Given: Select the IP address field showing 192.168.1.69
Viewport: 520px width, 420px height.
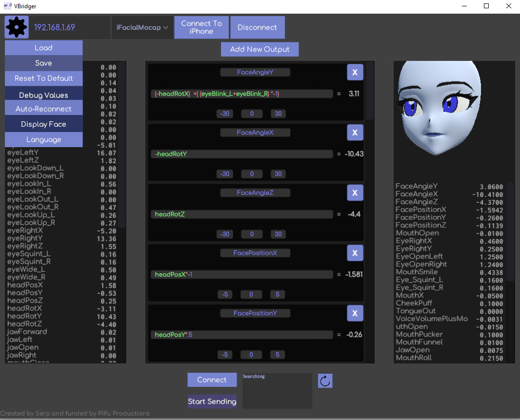Looking at the screenshot, I should (68, 27).
